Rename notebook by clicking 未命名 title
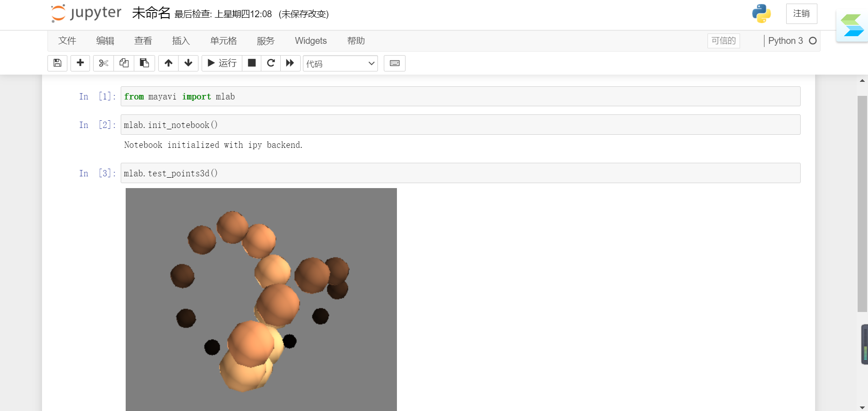 [151, 13]
